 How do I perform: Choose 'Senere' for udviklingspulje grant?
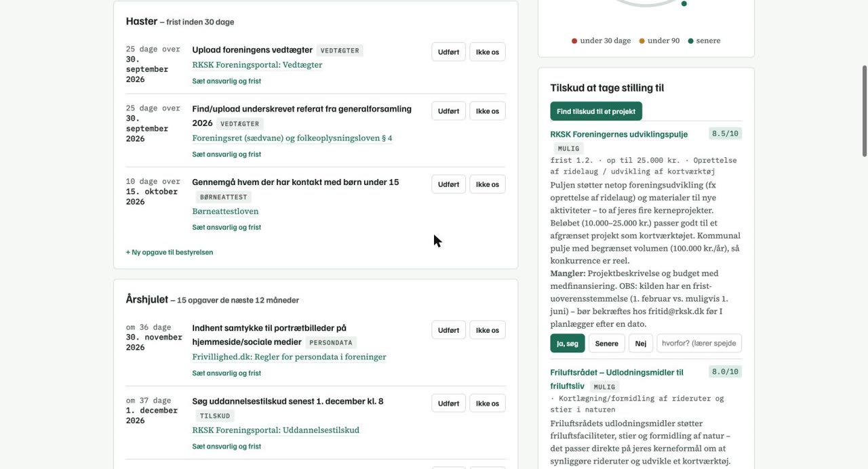[607, 343]
